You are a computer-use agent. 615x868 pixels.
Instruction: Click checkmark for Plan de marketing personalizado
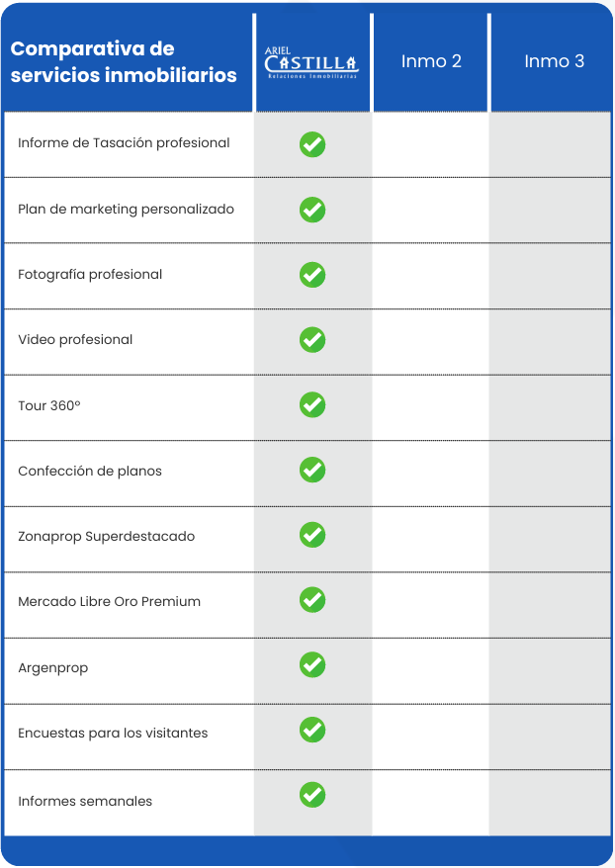(312, 210)
